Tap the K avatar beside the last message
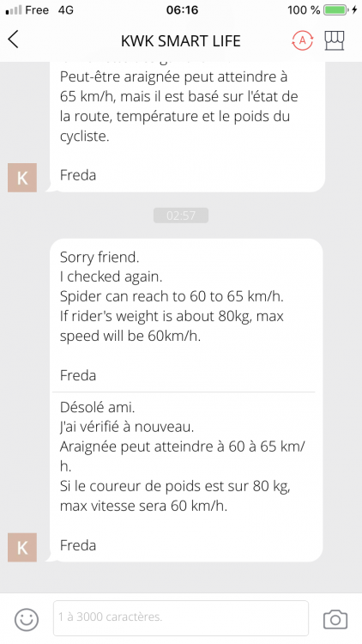Image resolution: width=362 pixels, height=644 pixels. point(22,548)
